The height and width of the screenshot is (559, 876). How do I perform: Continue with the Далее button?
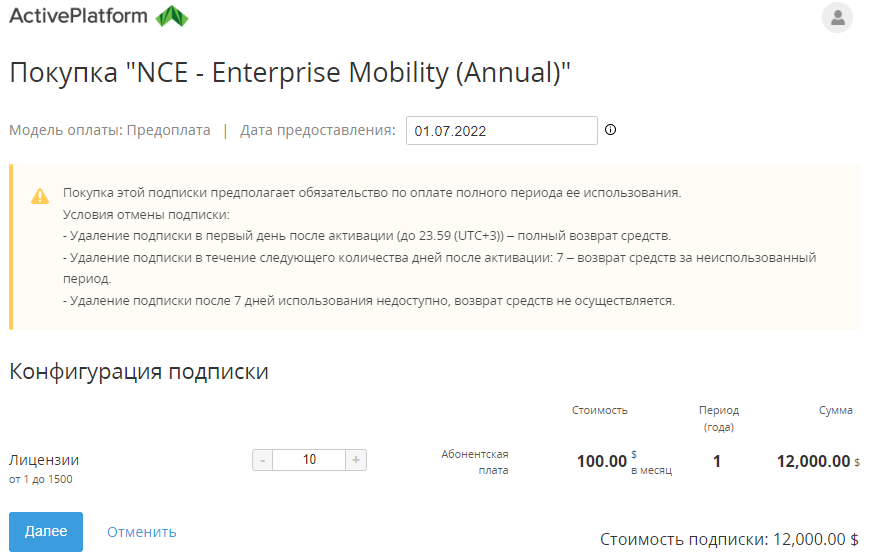pyautogui.click(x=46, y=532)
